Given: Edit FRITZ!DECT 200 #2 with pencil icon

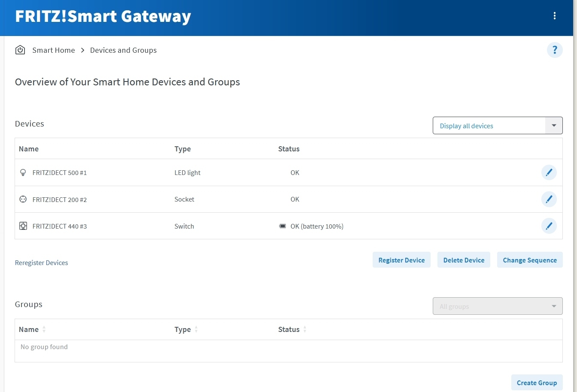Looking at the screenshot, I should [x=549, y=199].
